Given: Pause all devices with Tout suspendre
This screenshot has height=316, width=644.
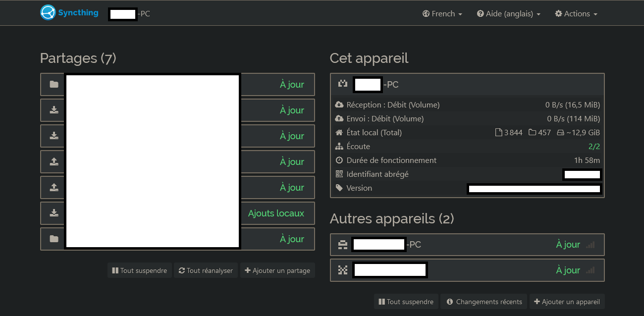Looking at the screenshot, I should 406,302.
